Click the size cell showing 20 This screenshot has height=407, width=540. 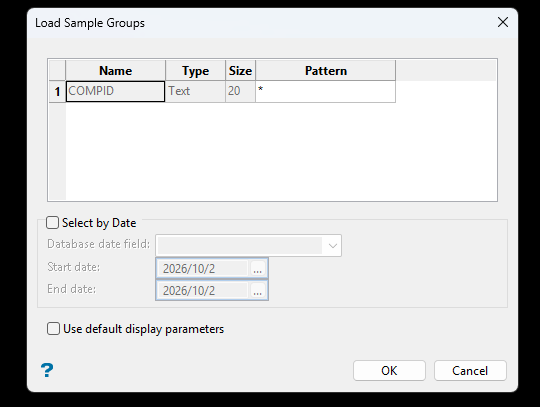point(240,91)
